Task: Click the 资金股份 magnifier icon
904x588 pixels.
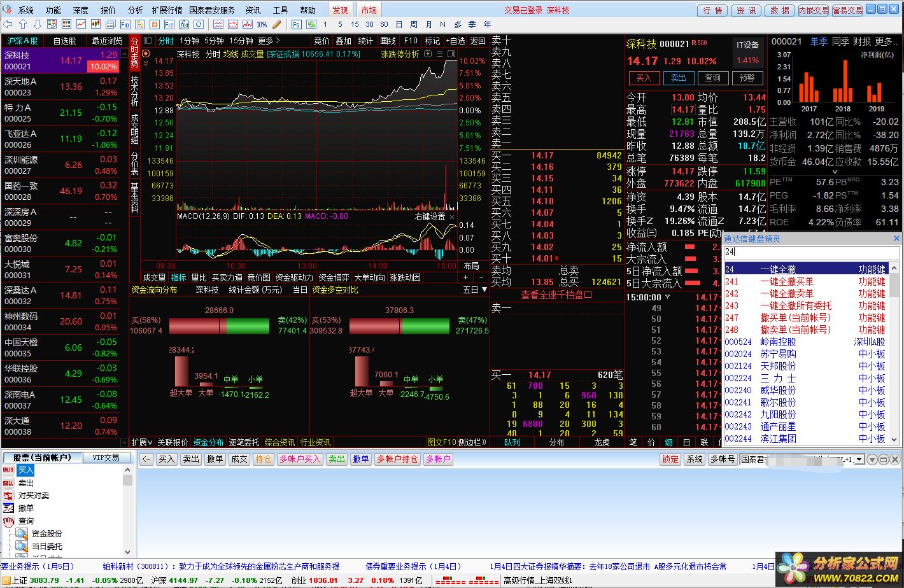Action: point(22,534)
